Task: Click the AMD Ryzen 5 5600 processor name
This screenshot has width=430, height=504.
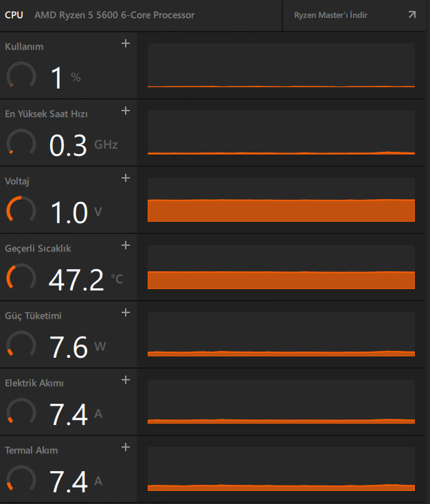Action: coord(114,15)
